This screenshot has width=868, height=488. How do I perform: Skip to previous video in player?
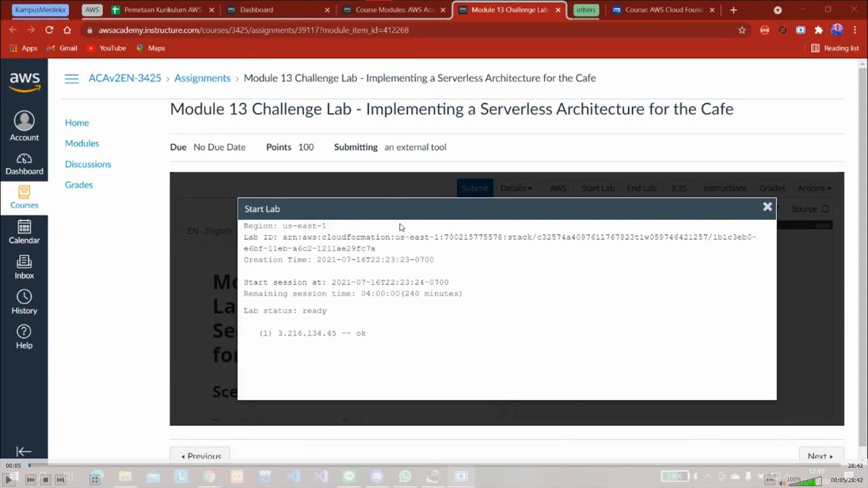pyautogui.click(x=31, y=479)
